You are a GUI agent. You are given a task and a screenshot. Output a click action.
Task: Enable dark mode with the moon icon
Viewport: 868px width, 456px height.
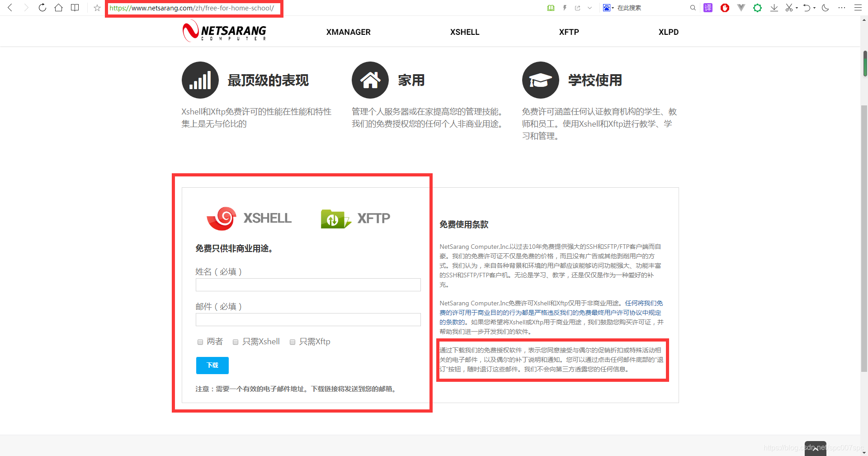pos(826,8)
